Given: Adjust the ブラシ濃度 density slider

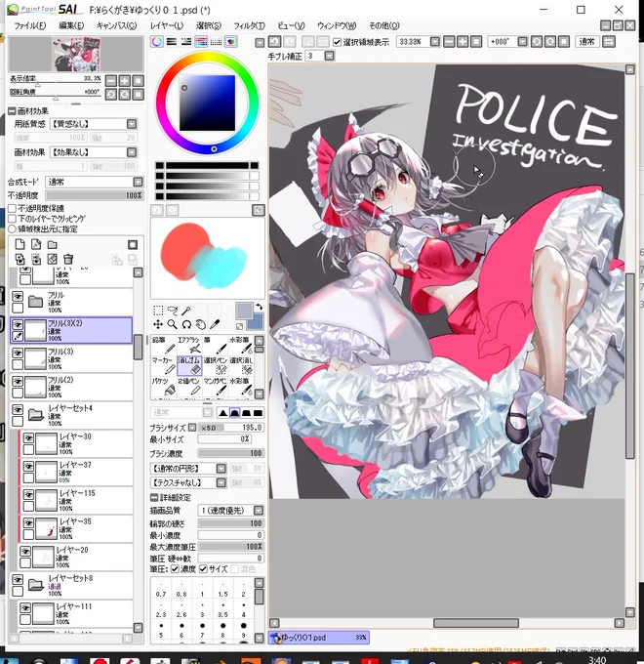Looking at the screenshot, I should 231,453.
